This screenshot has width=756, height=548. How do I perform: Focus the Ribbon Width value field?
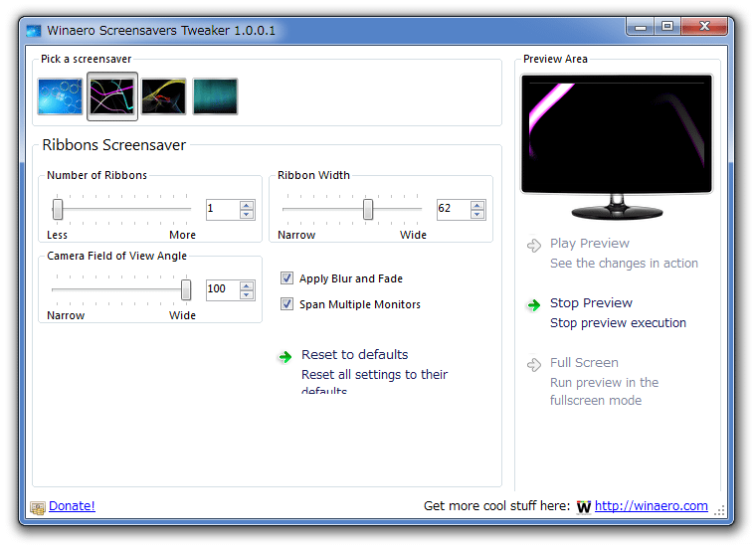(454, 209)
